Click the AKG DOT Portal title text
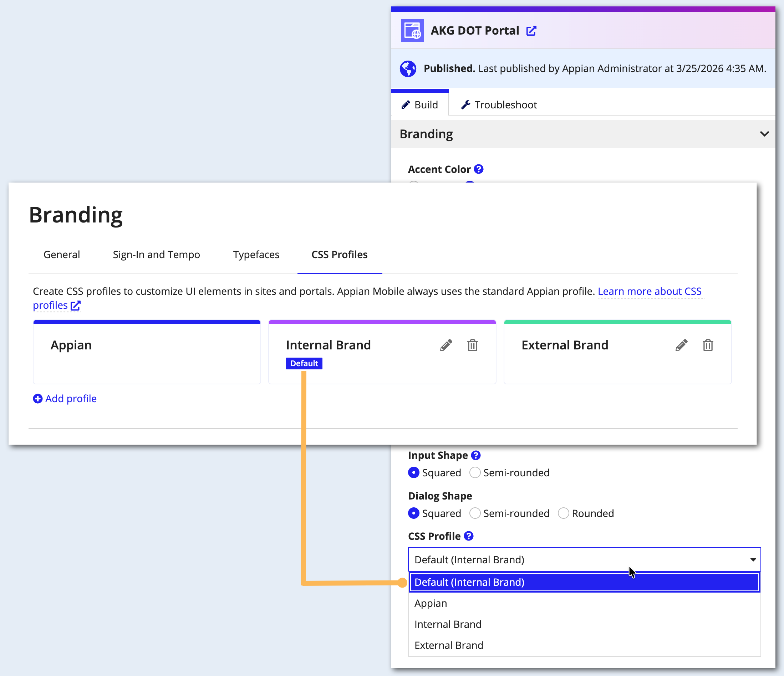 [x=475, y=30]
